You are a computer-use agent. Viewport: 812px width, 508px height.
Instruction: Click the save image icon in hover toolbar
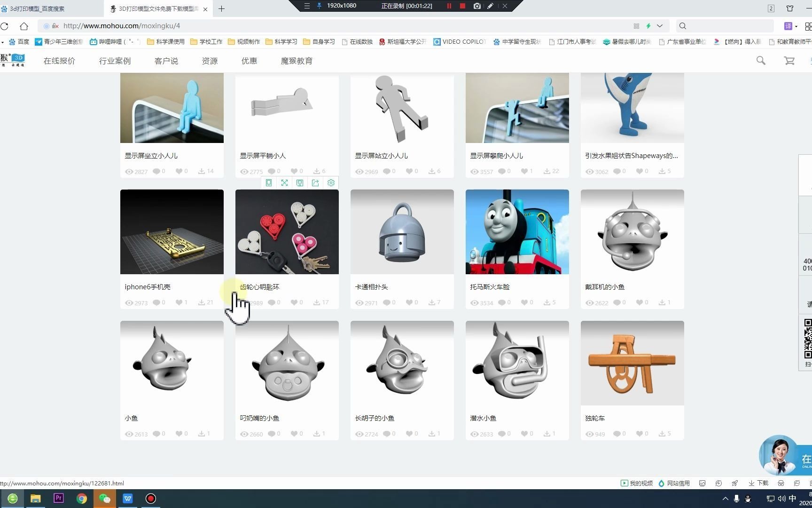300,183
